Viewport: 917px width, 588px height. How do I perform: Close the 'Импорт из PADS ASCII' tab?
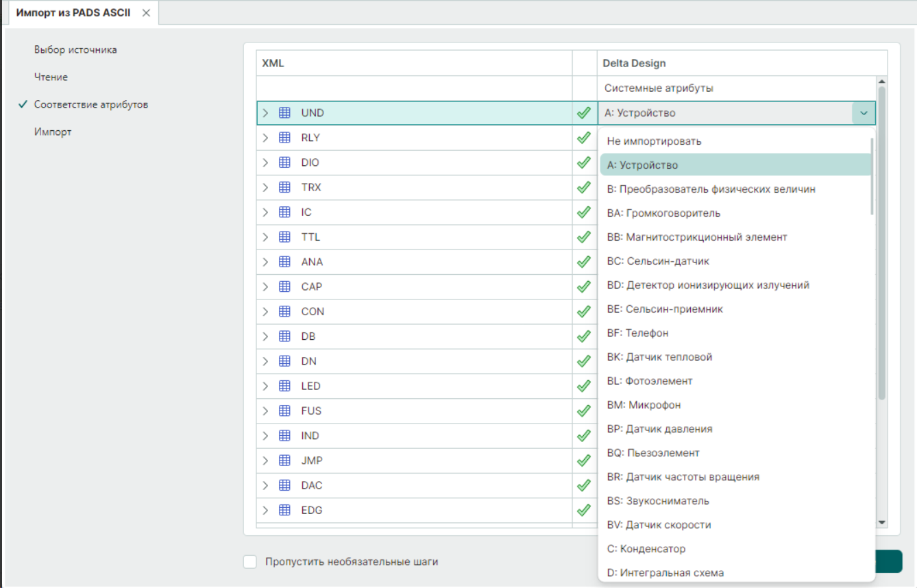pos(146,13)
